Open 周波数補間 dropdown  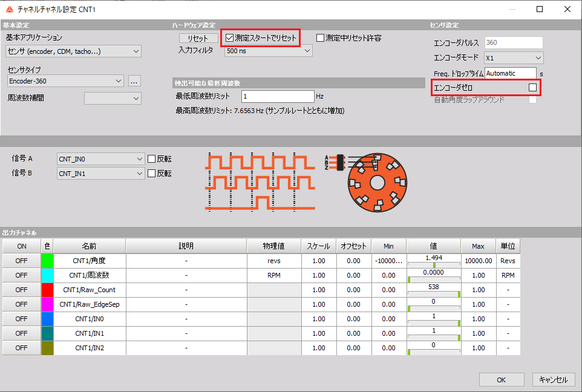click(x=113, y=99)
